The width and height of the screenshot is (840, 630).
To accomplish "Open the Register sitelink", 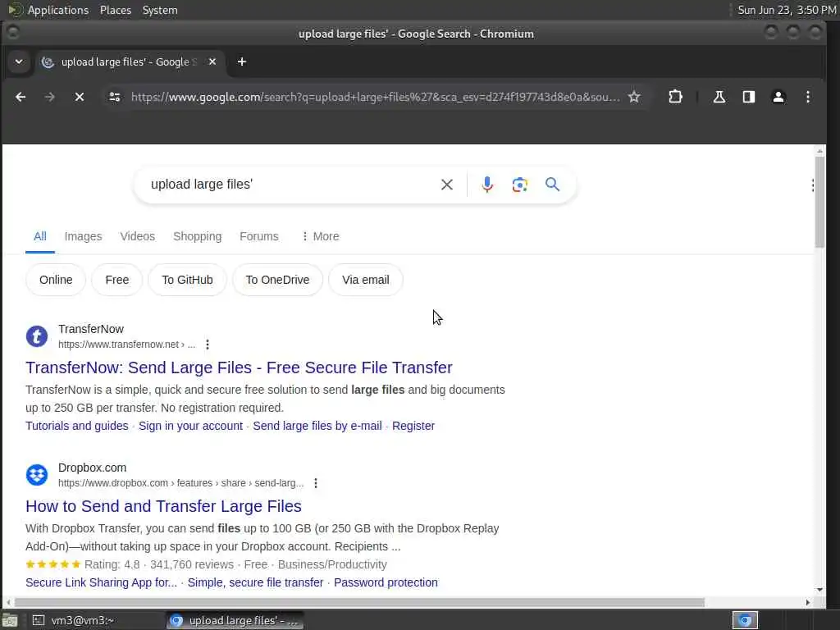I will pyautogui.click(x=413, y=426).
